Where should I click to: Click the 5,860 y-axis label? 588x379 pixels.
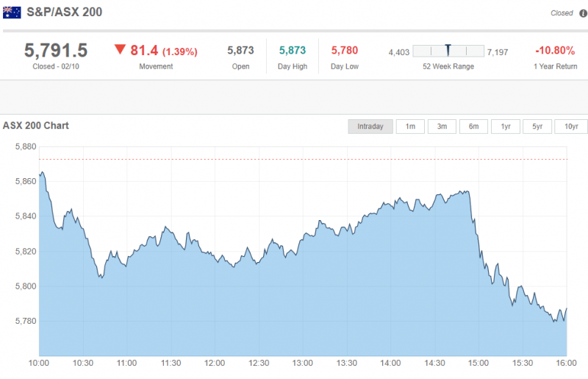26,182
